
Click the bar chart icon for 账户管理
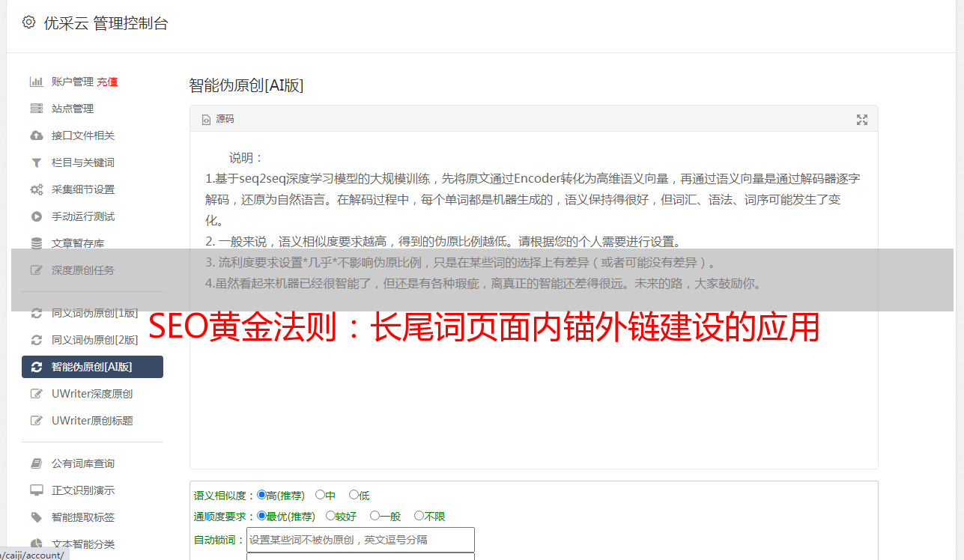[x=36, y=82]
